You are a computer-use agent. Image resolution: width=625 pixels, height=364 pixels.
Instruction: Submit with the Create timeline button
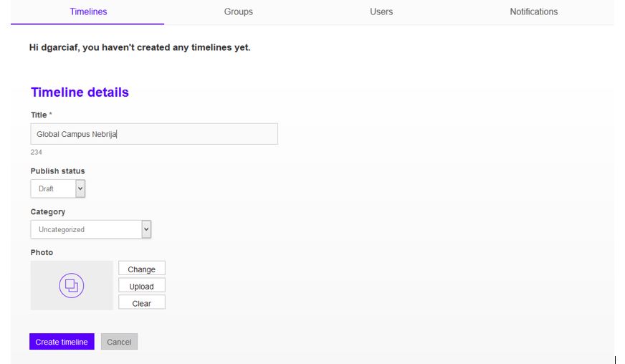coord(62,342)
